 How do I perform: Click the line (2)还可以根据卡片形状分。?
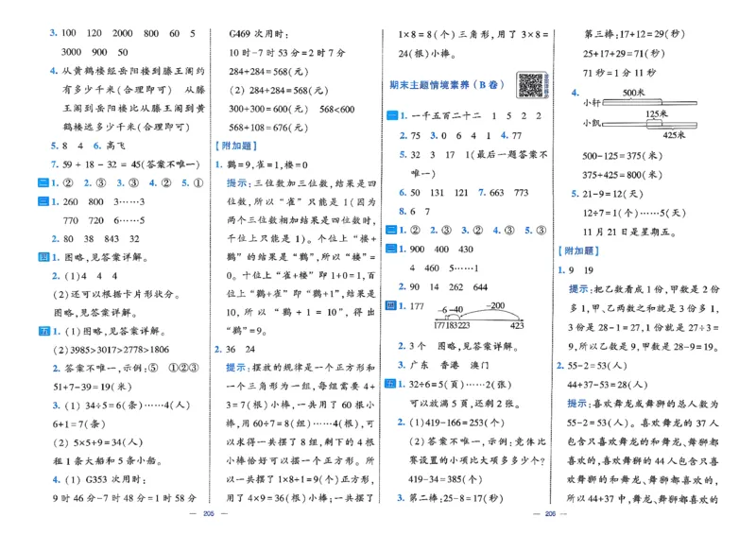(x=116, y=294)
